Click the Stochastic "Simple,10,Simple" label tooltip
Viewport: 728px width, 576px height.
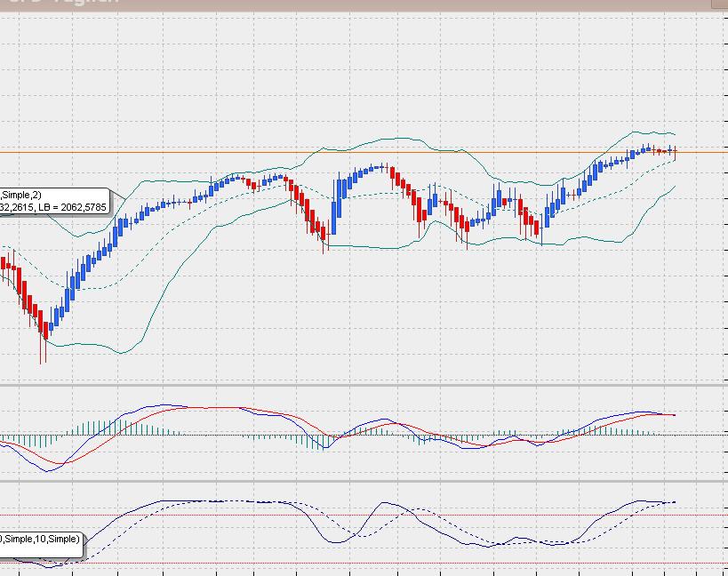(40, 538)
